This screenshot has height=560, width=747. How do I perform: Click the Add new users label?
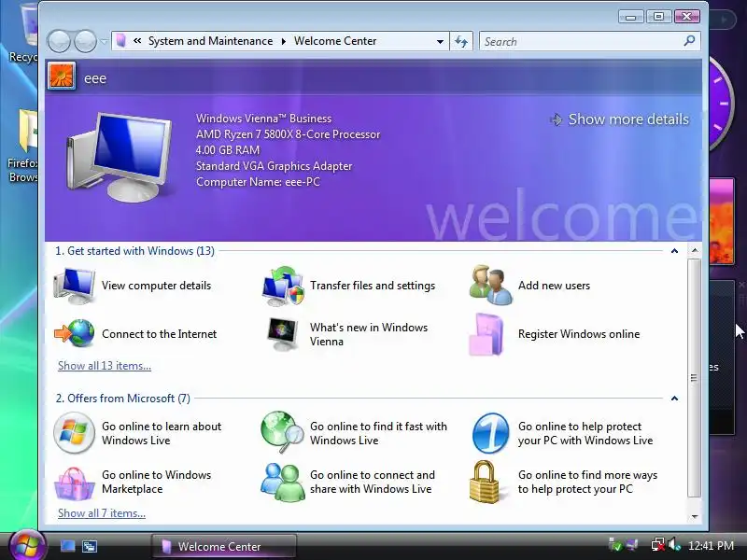(x=554, y=286)
